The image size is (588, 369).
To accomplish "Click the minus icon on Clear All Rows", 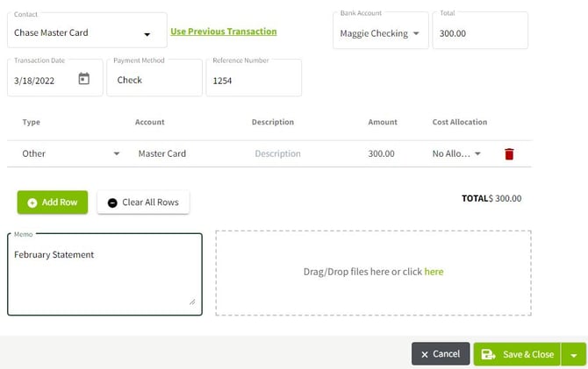I will [x=112, y=202].
